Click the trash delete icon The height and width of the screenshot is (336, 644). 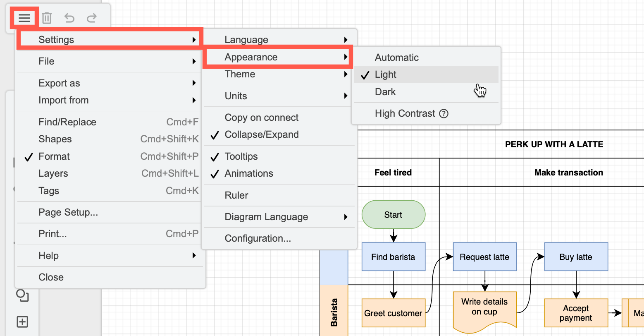(46, 18)
